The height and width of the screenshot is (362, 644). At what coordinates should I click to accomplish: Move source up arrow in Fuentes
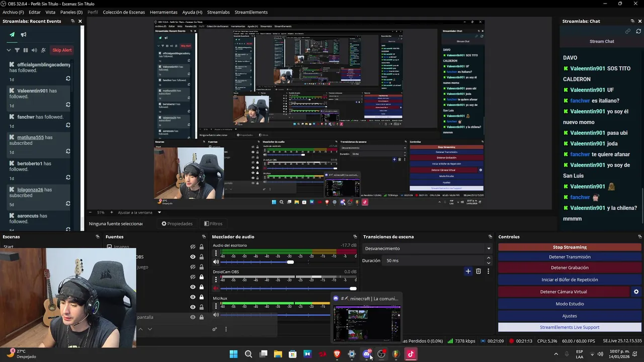click(x=140, y=329)
